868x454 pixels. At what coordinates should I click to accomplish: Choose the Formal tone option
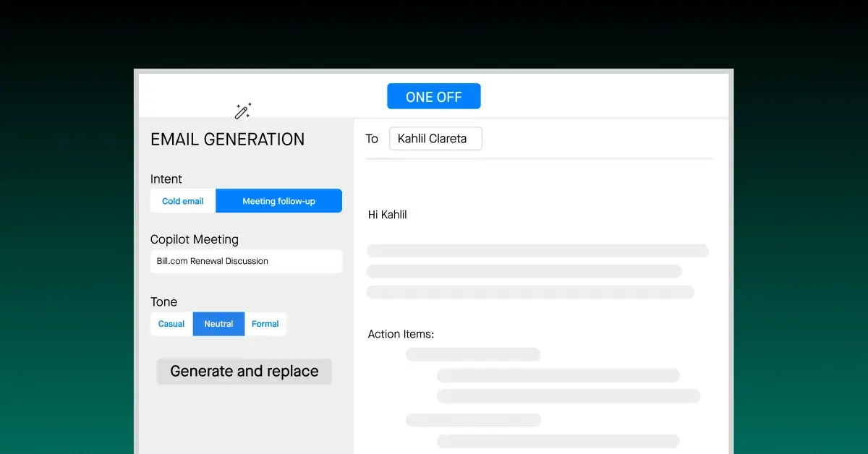pos(265,323)
